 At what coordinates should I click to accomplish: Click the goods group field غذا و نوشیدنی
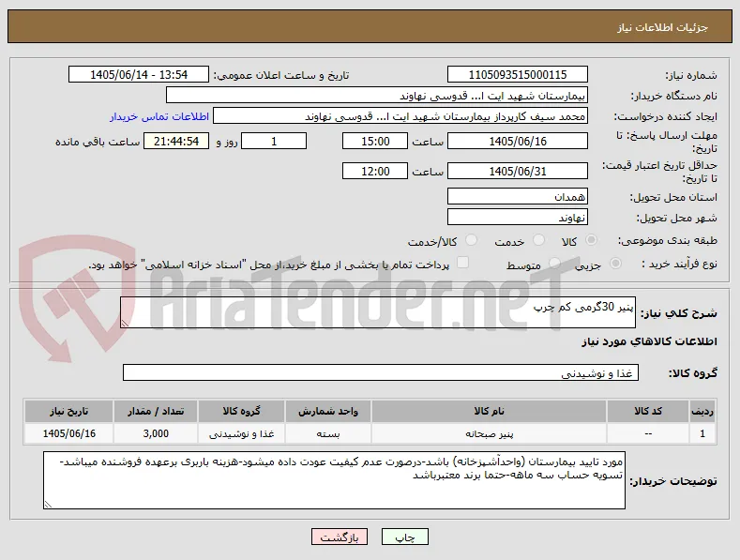(381, 372)
